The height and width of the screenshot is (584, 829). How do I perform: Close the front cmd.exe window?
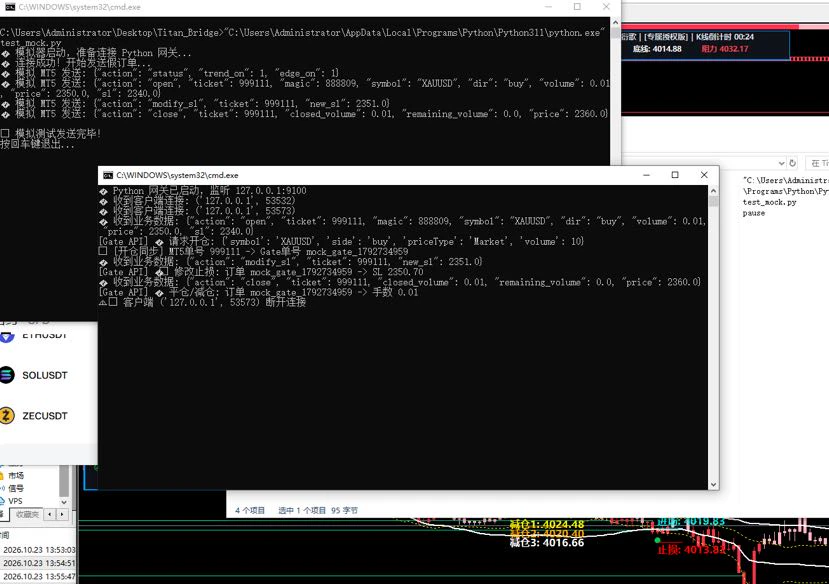pyautogui.click(x=704, y=175)
